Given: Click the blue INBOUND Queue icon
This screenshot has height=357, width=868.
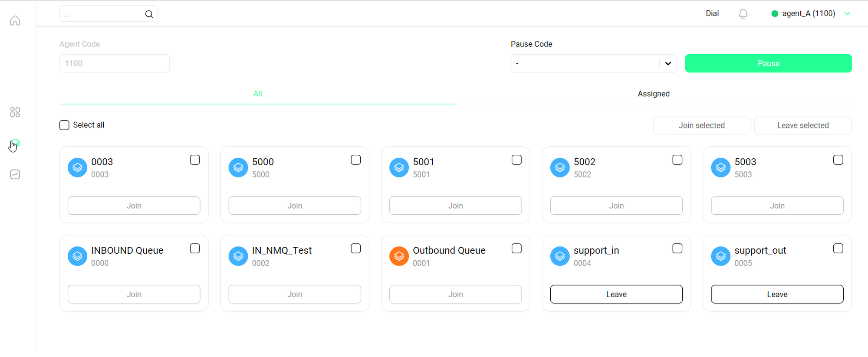Looking at the screenshot, I should [77, 256].
